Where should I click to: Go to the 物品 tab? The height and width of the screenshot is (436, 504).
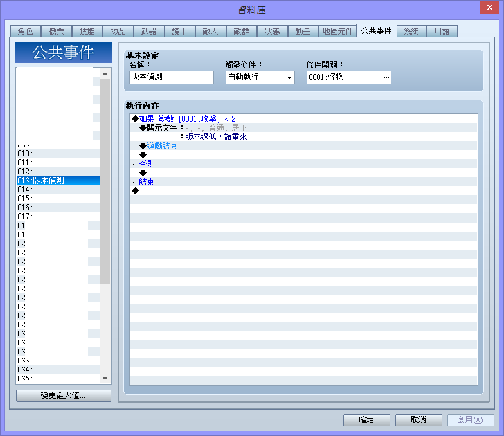click(118, 31)
